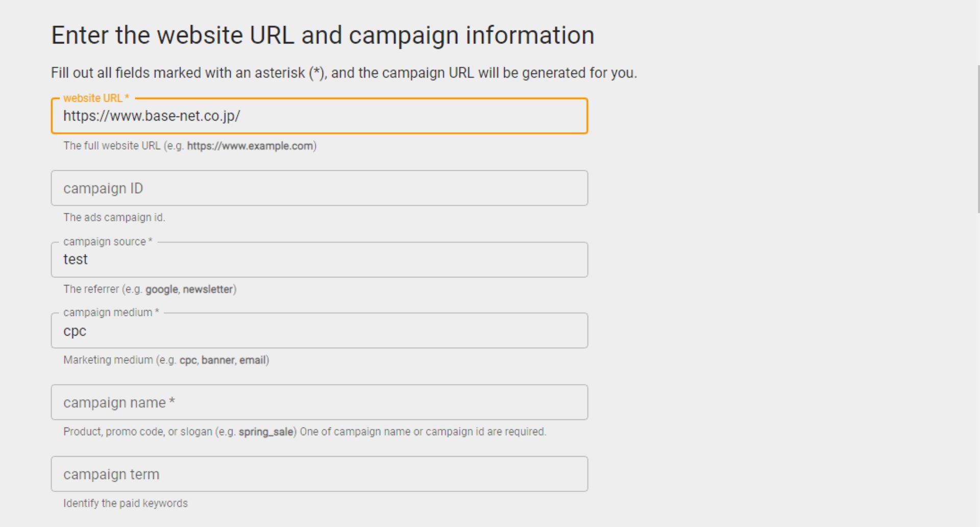The height and width of the screenshot is (527, 980).
Task: Click the orange website URL floating label
Action: click(x=96, y=98)
